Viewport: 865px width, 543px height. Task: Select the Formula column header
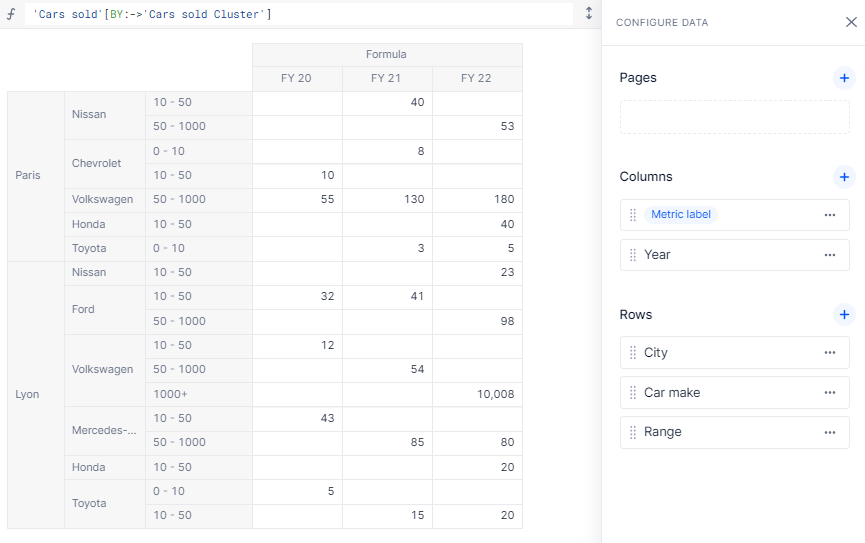[387, 55]
